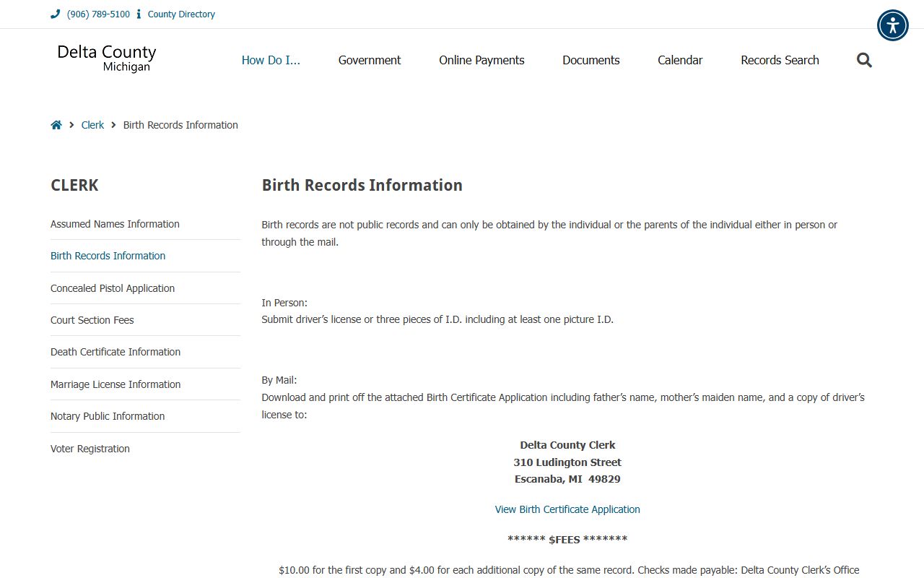Click the info icon beside County Directory
Screen dimensions: 924x578
click(139, 14)
